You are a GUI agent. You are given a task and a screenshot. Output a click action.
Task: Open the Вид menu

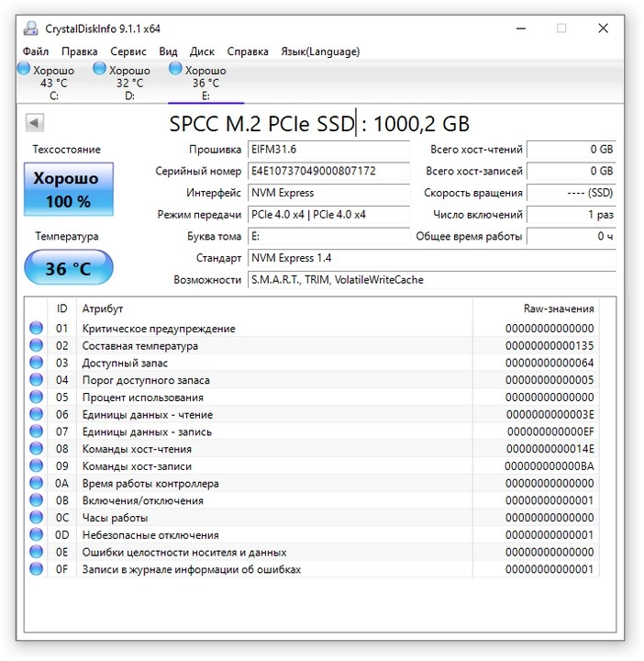[x=168, y=51]
